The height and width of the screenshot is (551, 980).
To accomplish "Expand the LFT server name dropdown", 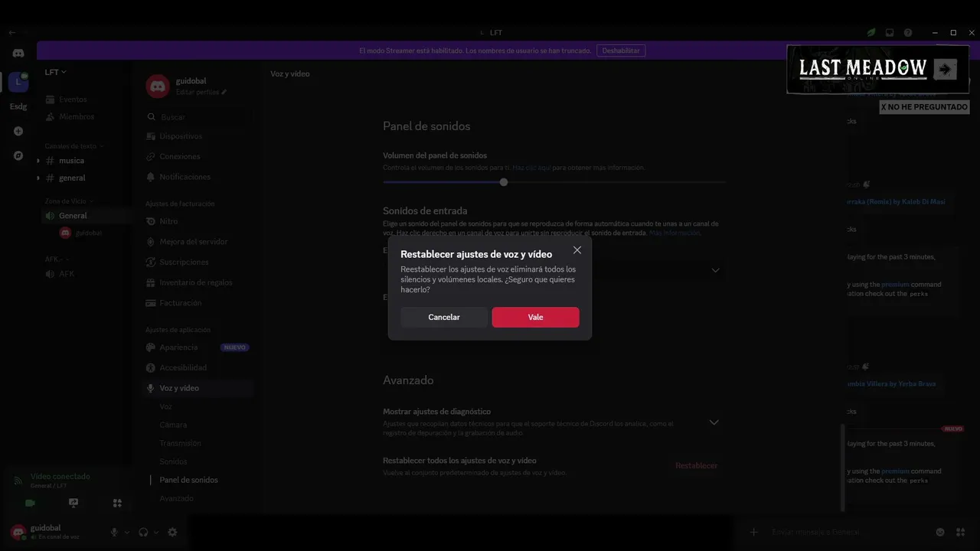I will [x=56, y=72].
